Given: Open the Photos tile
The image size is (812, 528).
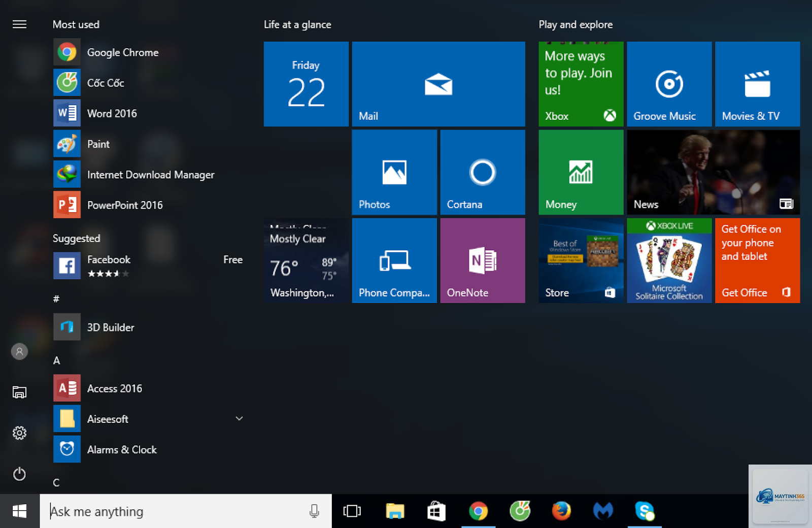Looking at the screenshot, I should coord(394,172).
